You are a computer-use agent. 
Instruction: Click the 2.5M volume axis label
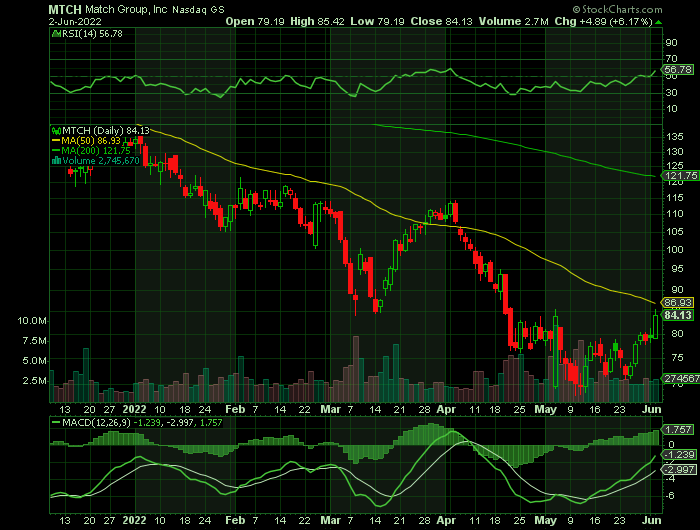(x=34, y=381)
